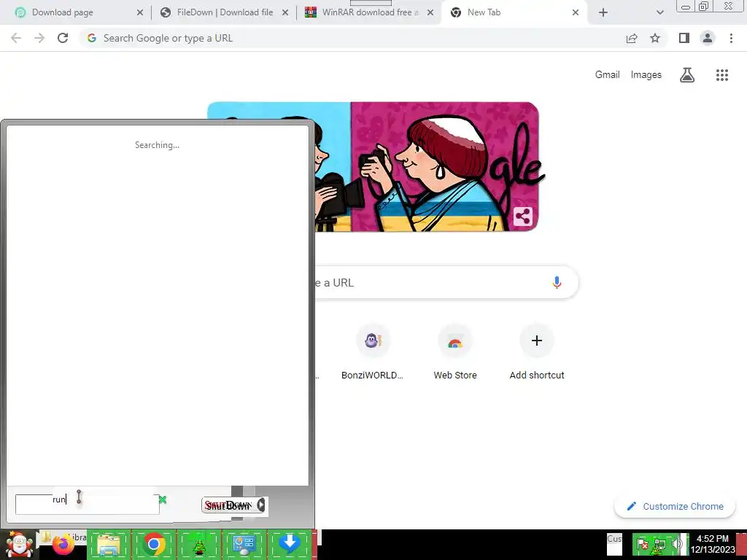Screen dimensions: 747x560
Task: Click the Google search box
Action: pyautogui.click(x=446, y=282)
